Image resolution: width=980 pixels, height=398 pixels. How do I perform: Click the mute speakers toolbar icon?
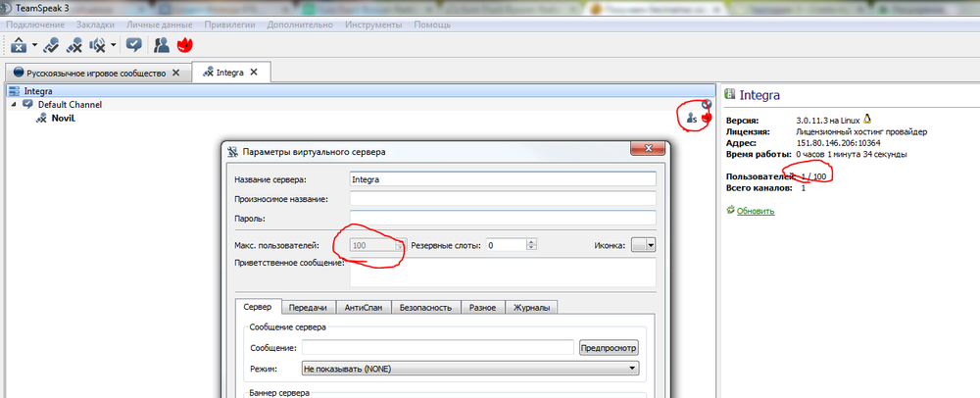coord(97,45)
